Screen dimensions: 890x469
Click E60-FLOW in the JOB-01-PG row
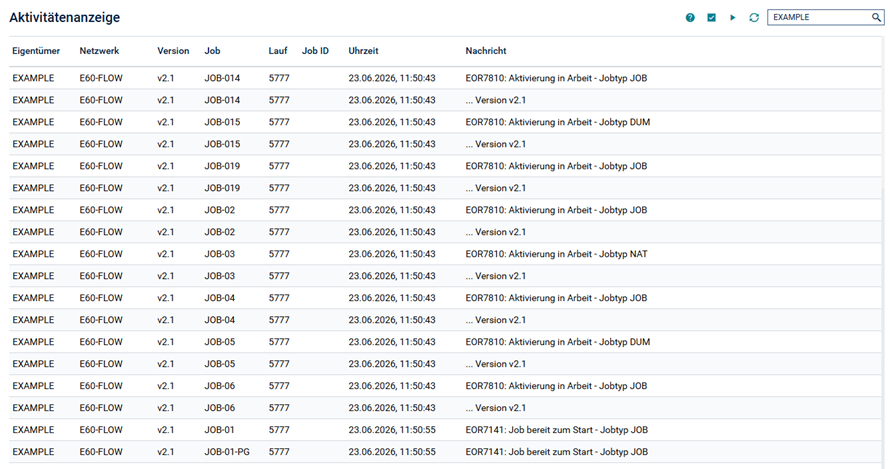[x=101, y=453]
